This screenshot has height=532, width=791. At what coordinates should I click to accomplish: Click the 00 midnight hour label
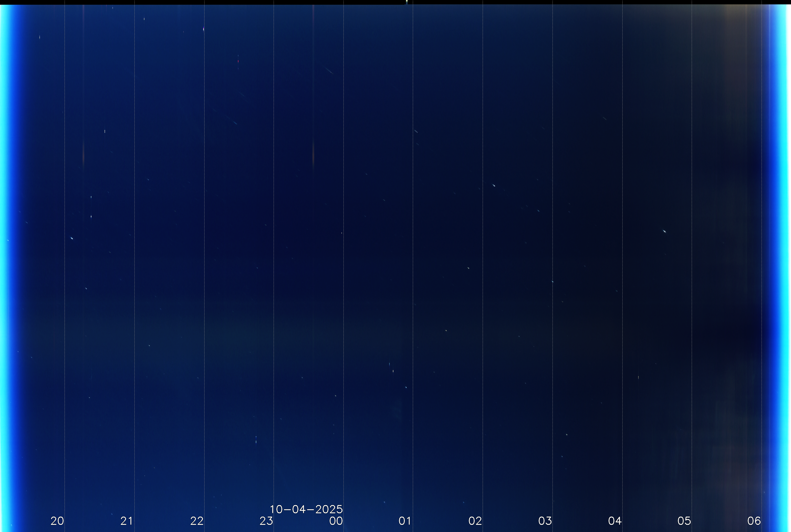coord(336,520)
